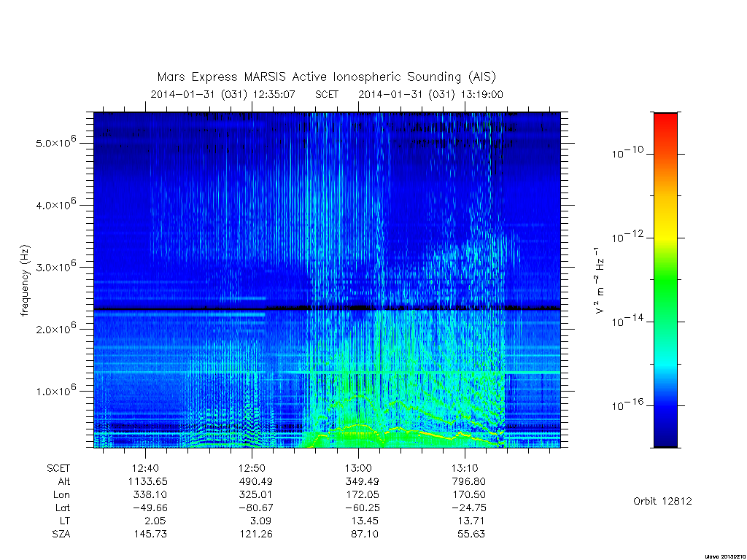Click the 'frequency (Hz)' axis title
Screen dimensions: 747x560
(x=25, y=280)
